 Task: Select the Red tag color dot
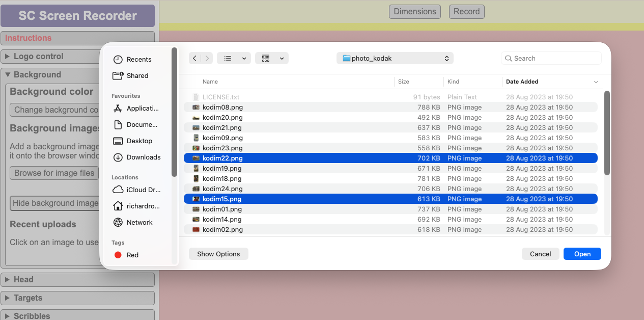(118, 255)
